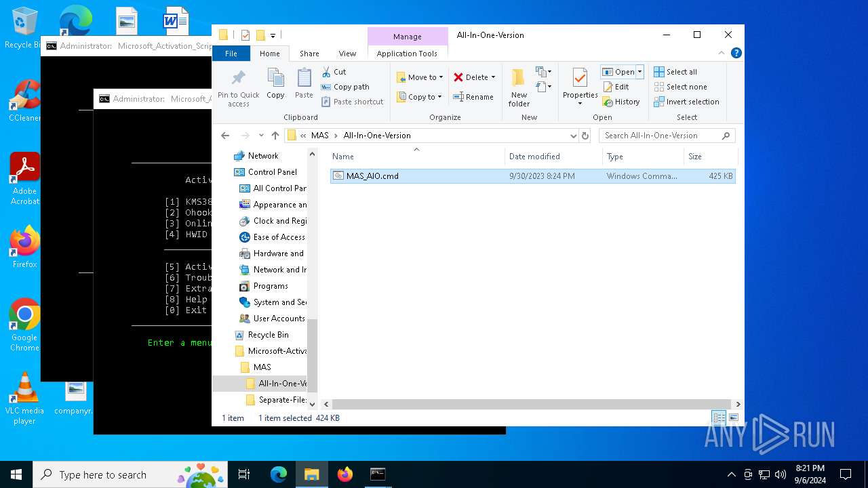The height and width of the screenshot is (488, 868).
Task: Open the Application Tools tab
Action: tap(407, 54)
